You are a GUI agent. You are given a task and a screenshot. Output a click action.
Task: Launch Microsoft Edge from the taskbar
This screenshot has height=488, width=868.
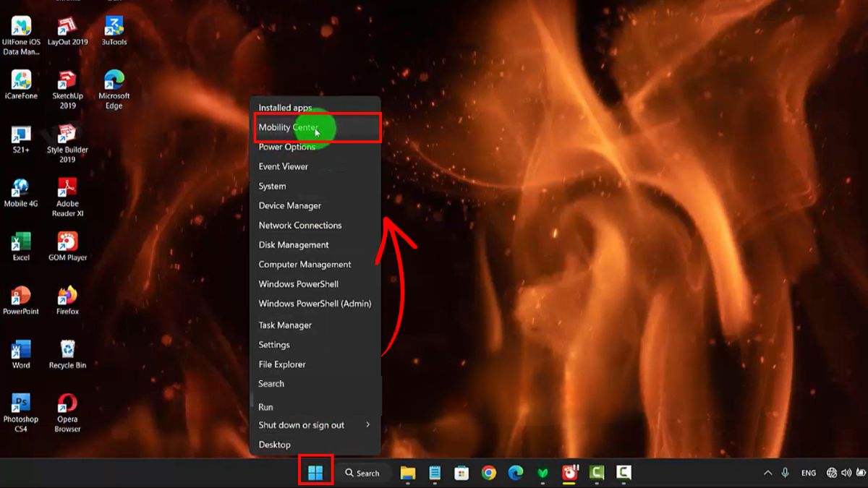pyautogui.click(x=515, y=473)
